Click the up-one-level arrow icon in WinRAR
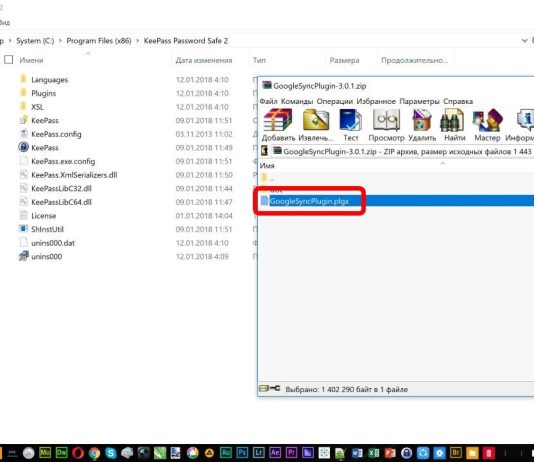534x462 pixels. 264,150
